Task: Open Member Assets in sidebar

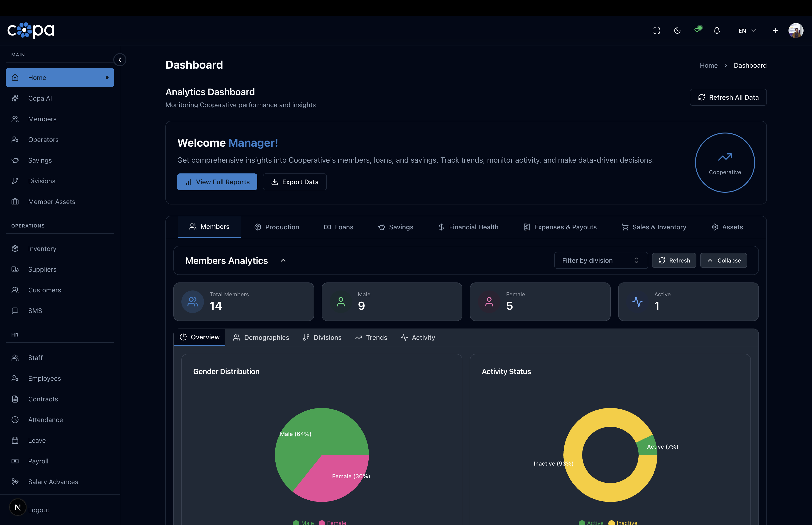Action: (60, 201)
